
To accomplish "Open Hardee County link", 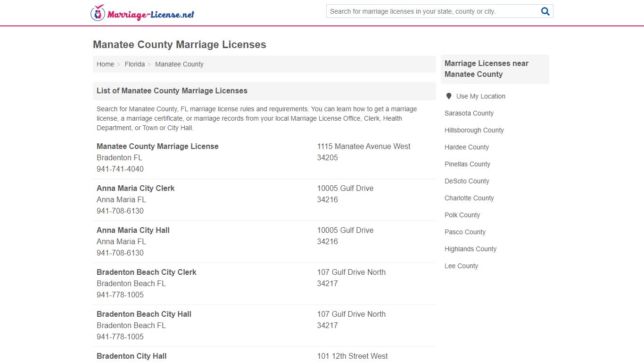I will pyautogui.click(x=467, y=147).
